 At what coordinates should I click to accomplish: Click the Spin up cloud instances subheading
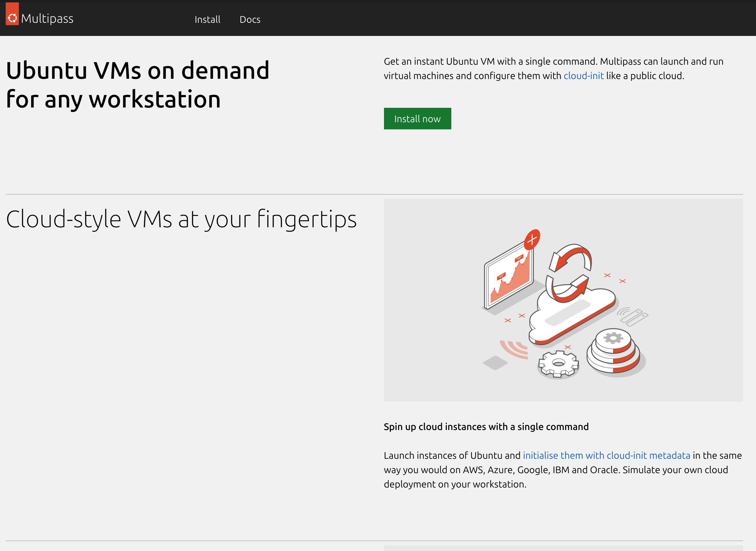point(486,427)
